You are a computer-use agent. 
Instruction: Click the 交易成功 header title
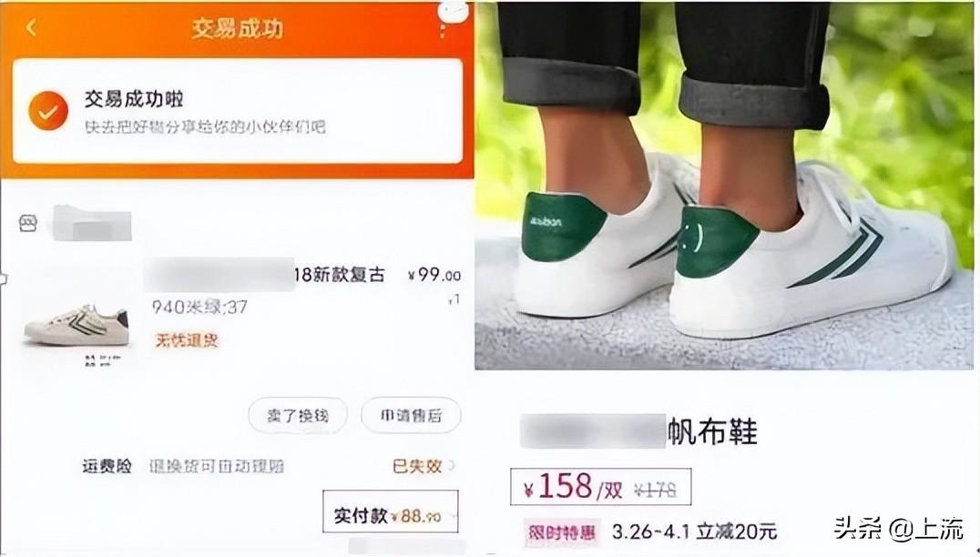click(x=237, y=29)
